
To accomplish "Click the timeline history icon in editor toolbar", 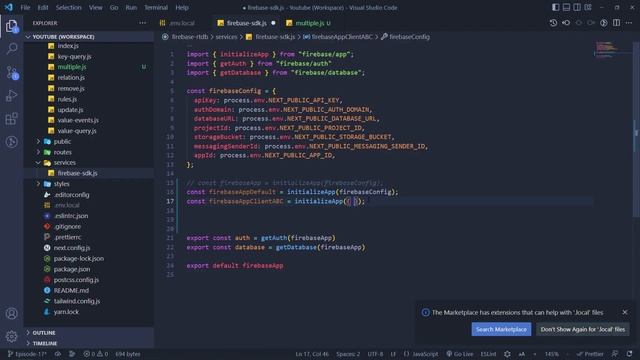I will click(553, 23).
